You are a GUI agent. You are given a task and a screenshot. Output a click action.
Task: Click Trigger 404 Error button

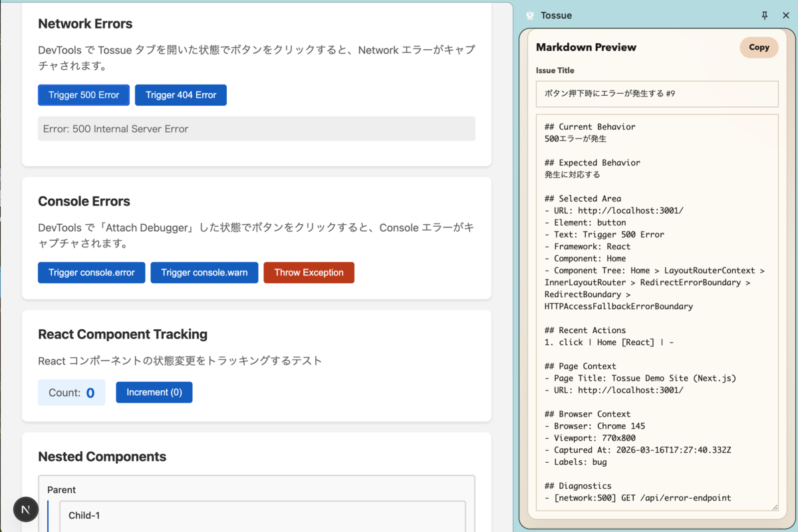(181, 95)
